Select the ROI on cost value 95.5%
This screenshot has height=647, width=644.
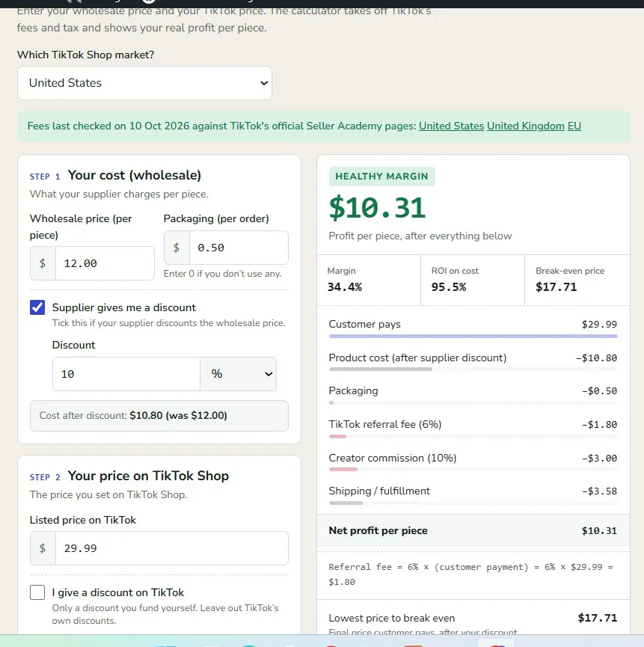click(x=449, y=287)
